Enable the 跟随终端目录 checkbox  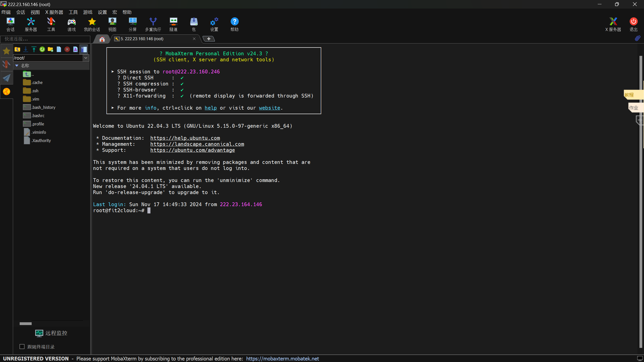pos(22,347)
